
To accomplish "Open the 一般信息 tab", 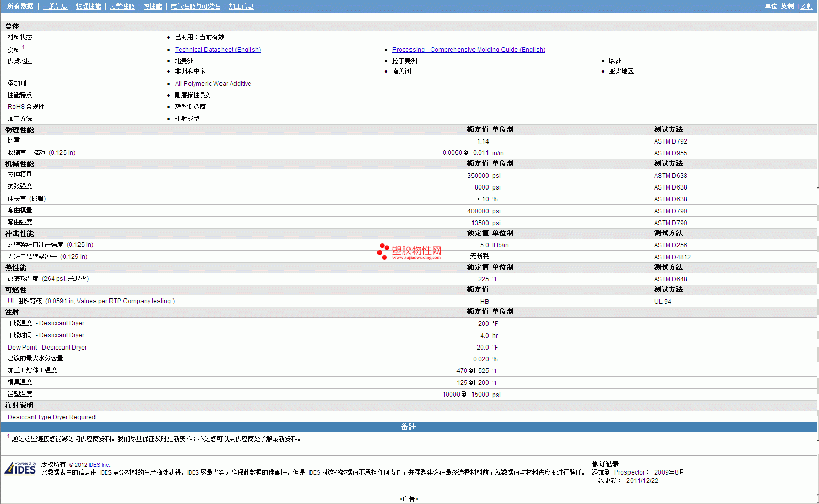I will click(55, 6).
